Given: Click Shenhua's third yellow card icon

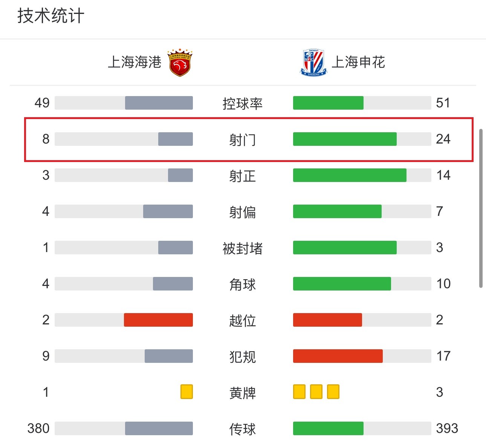Looking at the screenshot, I should (333, 392).
